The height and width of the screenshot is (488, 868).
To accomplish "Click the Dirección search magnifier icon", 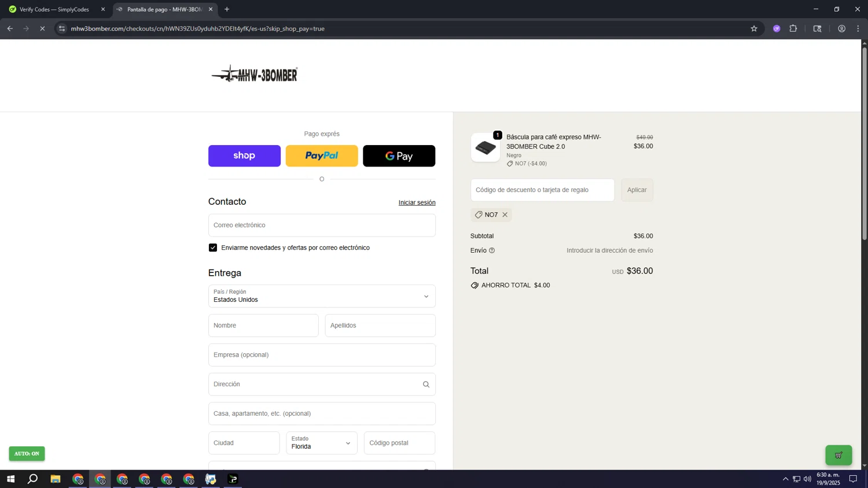I will (426, 385).
